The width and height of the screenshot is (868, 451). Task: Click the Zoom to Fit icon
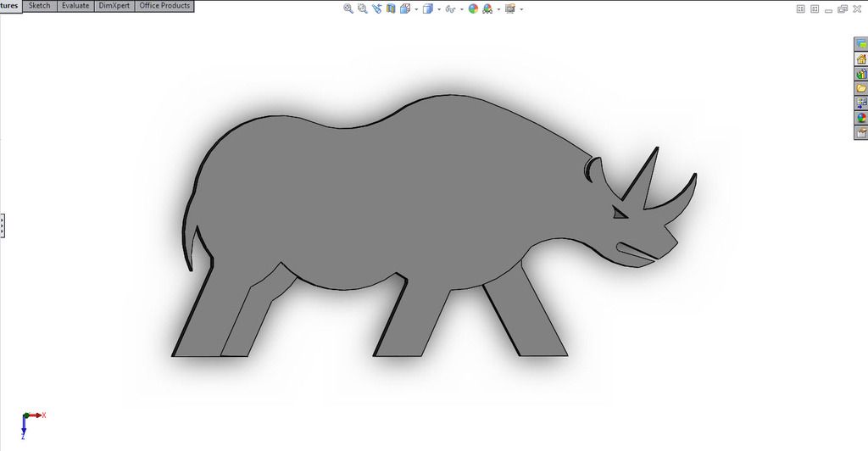point(348,8)
